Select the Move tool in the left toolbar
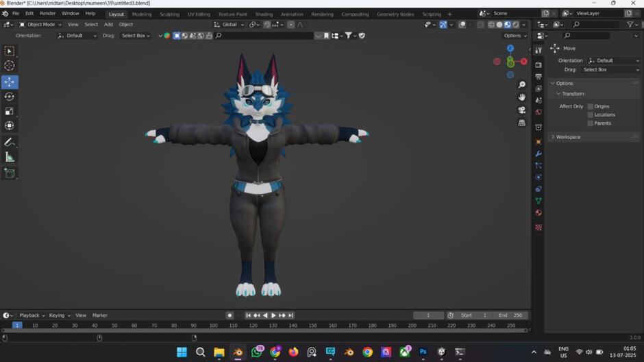 click(x=9, y=82)
